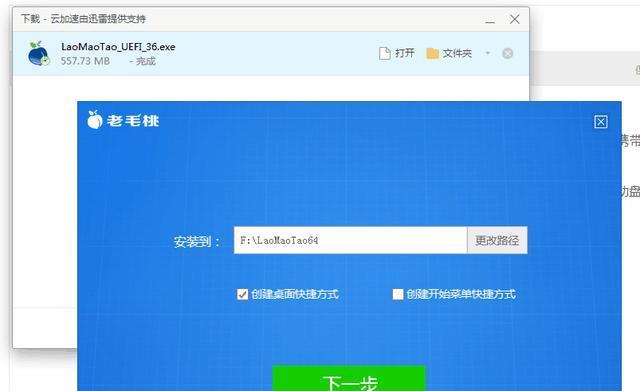The height and width of the screenshot is (391, 640).
Task: Click the 下载 - 云加速由迅雷提供支持 title
Action: point(83,19)
